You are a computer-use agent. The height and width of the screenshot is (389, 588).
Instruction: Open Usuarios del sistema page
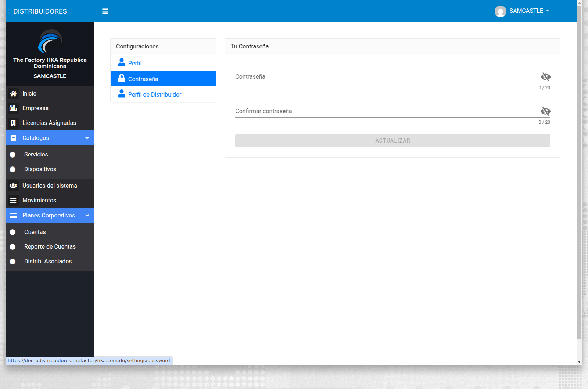click(x=50, y=186)
